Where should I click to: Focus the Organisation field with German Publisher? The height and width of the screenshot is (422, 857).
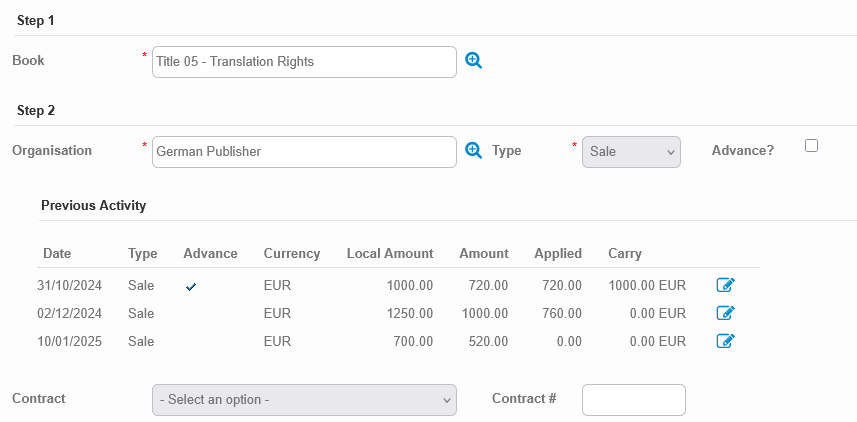[x=304, y=152]
